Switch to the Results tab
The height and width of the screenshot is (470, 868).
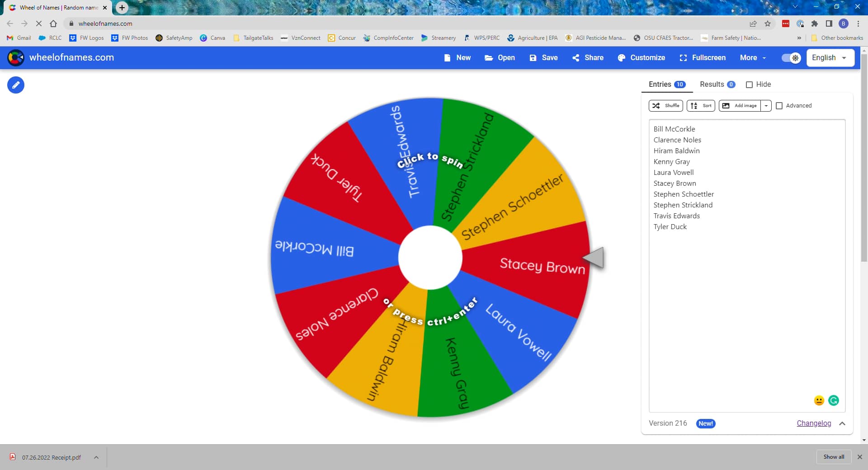[713, 85]
